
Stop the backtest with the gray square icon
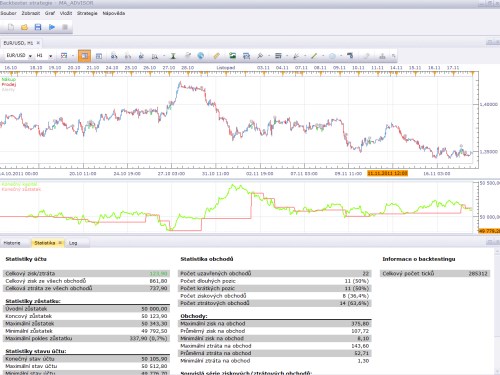tap(65, 27)
